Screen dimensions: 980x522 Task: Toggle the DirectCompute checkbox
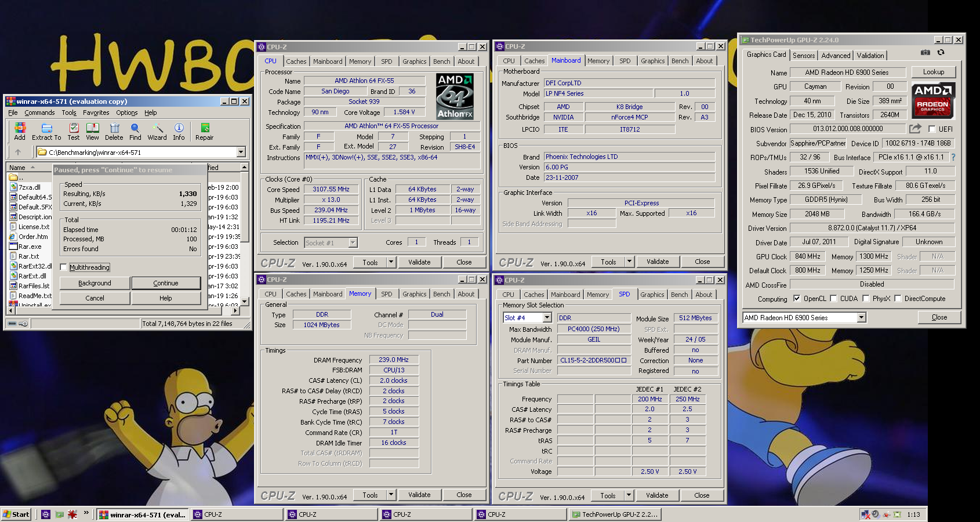click(898, 299)
